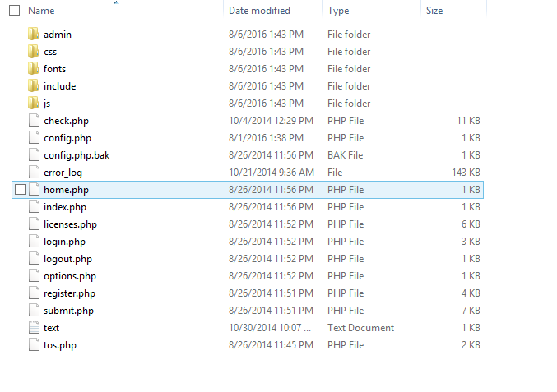The width and height of the screenshot is (557, 392).
Task: Select the text file name
Action: point(52,328)
